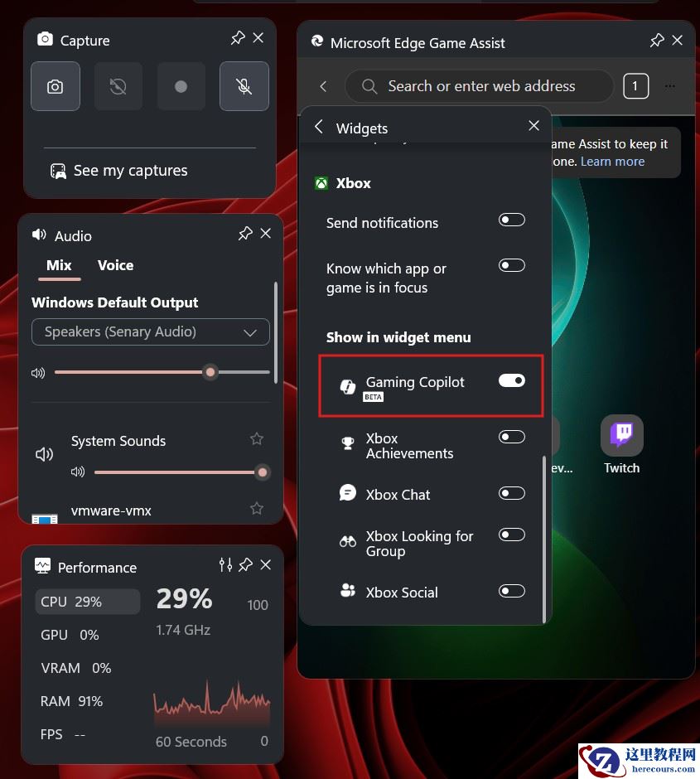This screenshot has height=779, width=700.
Task: Adjust the System Sounds volume slider
Action: point(263,472)
